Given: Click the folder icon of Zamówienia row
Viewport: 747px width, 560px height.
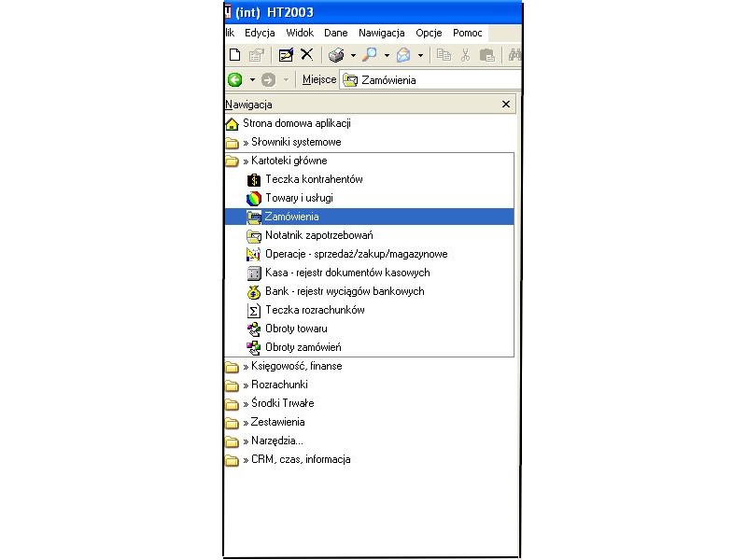Looking at the screenshot, I should tap(254, 217).
